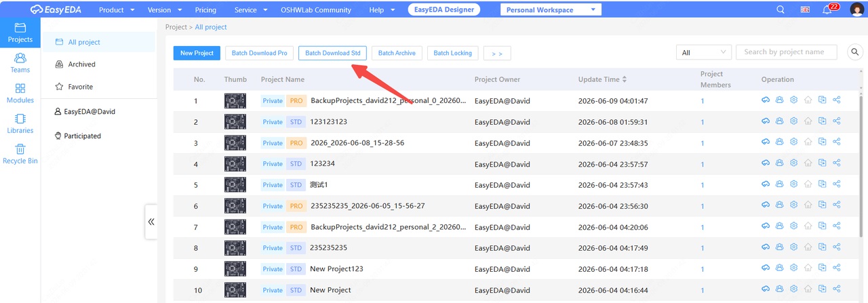Click the PRO tag on 2026_2026-06-08_15-28-56
The image size is (868, 303).
(296, 143)
